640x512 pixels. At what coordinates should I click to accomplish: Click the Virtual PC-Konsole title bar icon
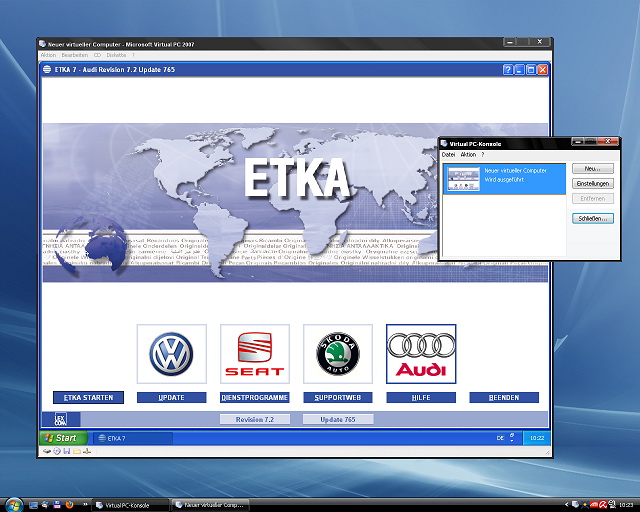click(x=444, y=143)
